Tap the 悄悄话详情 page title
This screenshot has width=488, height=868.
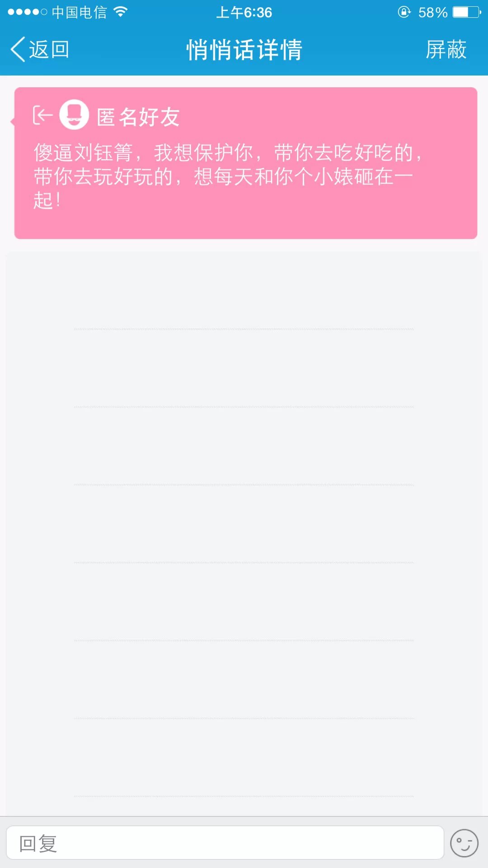click(x=244, y=49)
